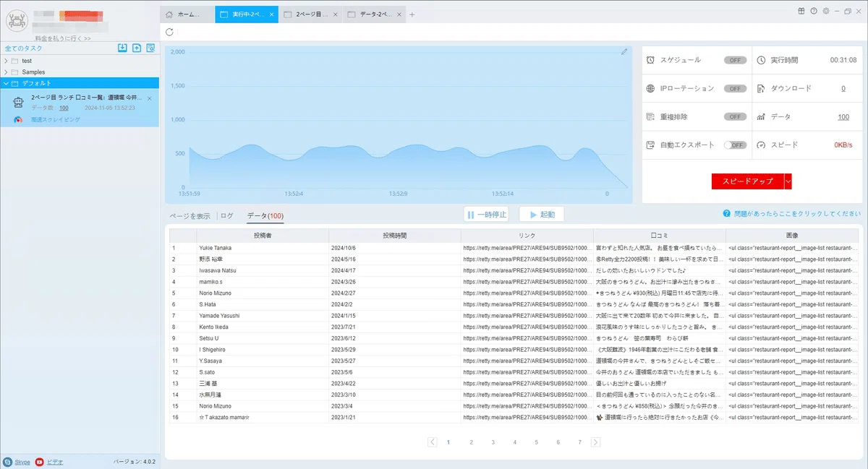Click the データ count 100 in stats
This screenshot has width=868, height=469.
pos(843,116)
